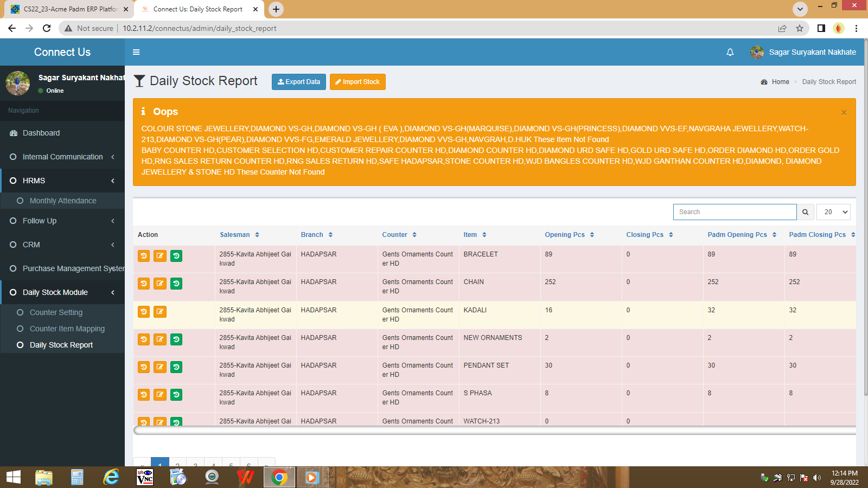The height and width of the screenshot is (488, 868).
Task: Expand Internal Communication menu
Action: click(x=62, y=157)
